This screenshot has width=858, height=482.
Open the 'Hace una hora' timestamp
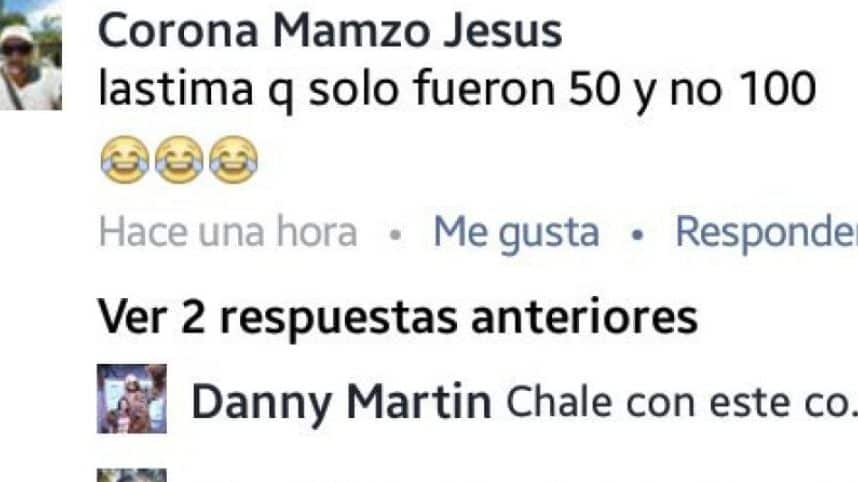pyautogui.click(x=228, y=232)
